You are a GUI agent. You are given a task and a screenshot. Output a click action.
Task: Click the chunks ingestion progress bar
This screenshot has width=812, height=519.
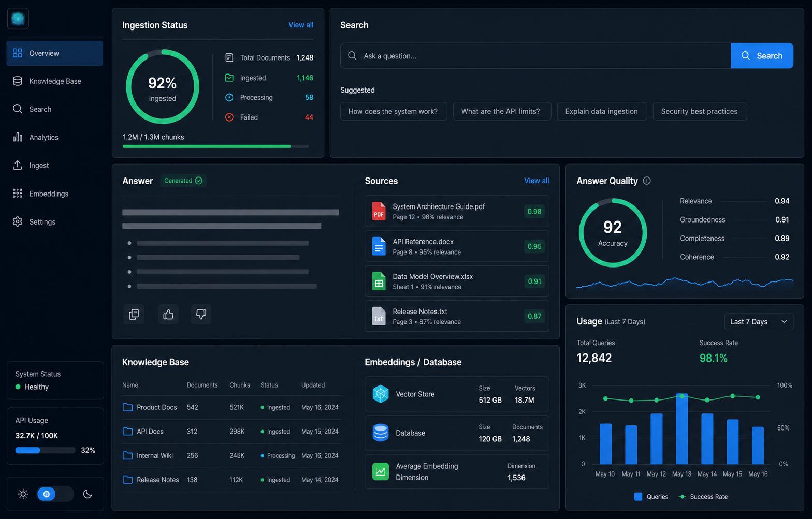point(215,146)
